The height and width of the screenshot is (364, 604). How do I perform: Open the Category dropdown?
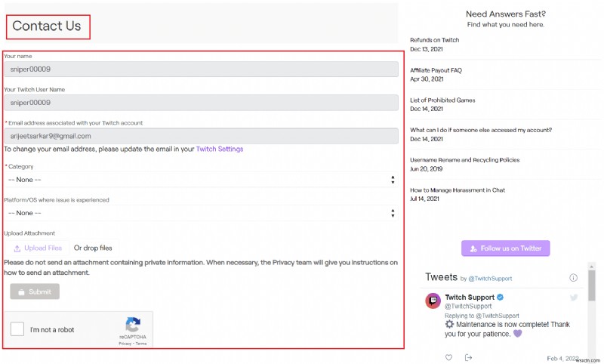point(201,180)
